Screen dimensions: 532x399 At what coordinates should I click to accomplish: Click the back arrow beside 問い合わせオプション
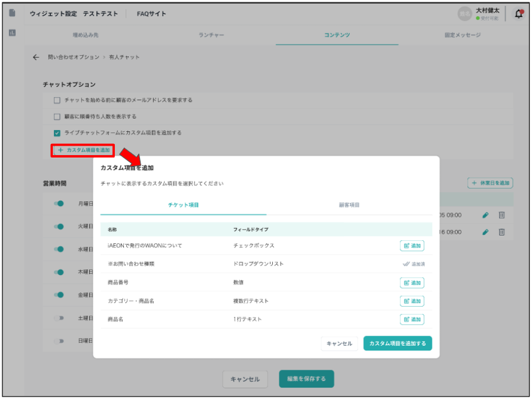(x=36, y=57)
